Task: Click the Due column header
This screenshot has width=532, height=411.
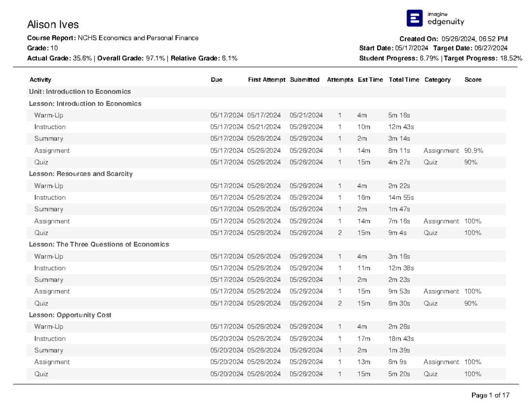Action: tap(217, 80)
